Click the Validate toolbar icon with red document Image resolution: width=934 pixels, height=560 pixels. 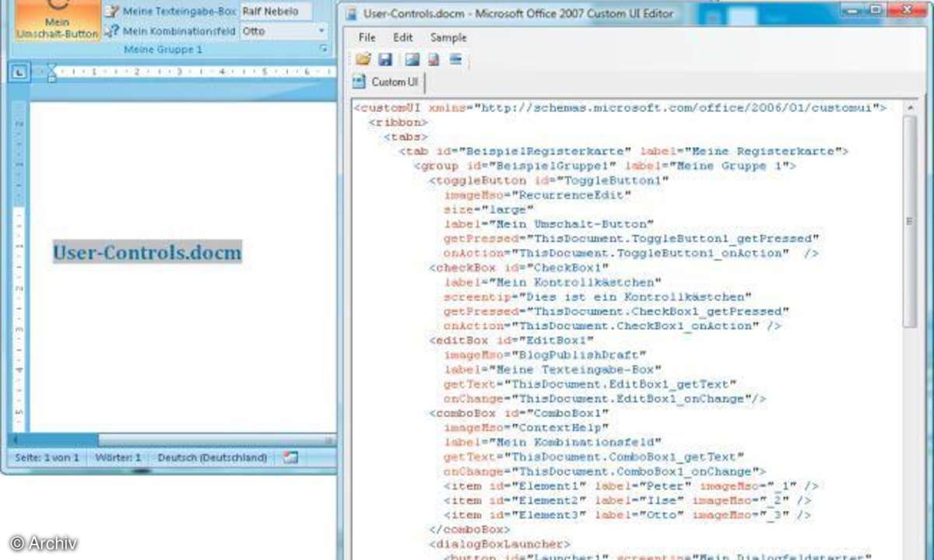point(434,59)
